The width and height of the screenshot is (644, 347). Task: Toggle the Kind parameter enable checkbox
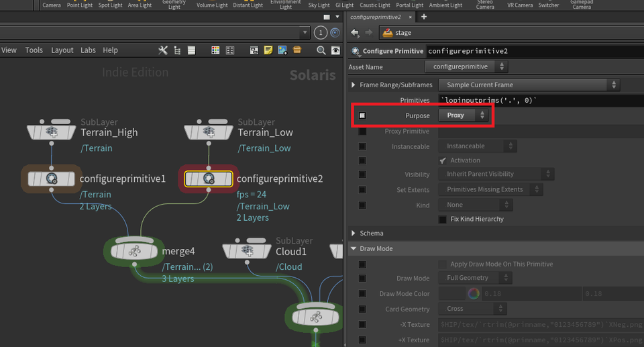click(362, 205)
